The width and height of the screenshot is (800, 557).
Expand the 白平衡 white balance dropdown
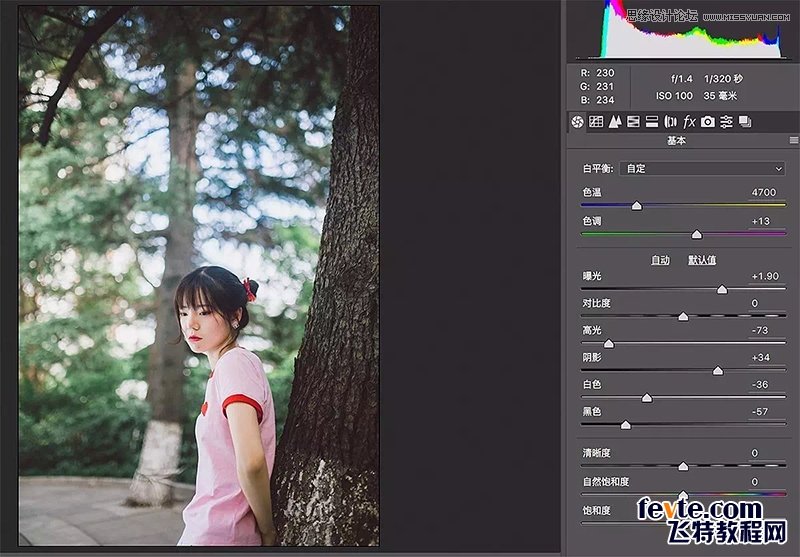[x=703, y=169]
